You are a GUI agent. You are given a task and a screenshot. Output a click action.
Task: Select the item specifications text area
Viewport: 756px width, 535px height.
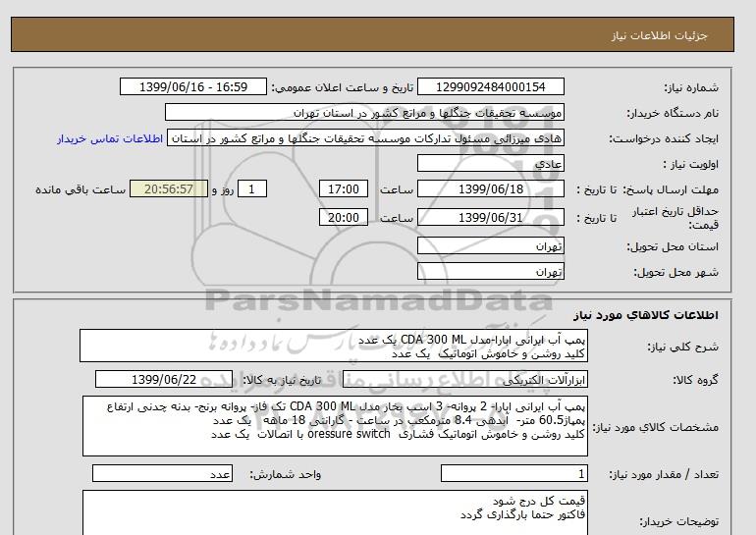tap(335, 426)
